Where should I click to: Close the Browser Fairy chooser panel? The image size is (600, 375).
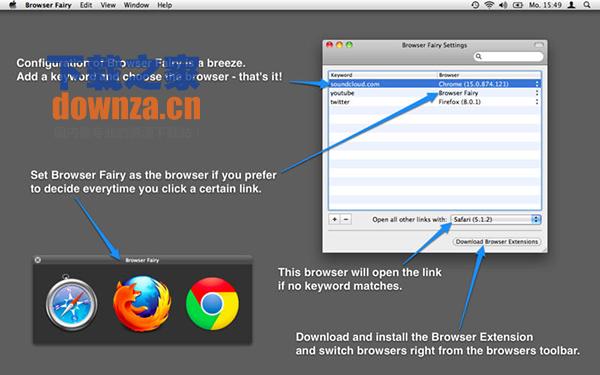pyautogui.click(x=38, y=260)
